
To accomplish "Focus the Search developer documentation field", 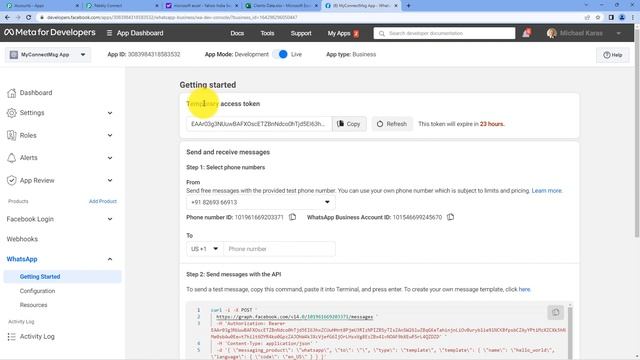I will [444, 33].
